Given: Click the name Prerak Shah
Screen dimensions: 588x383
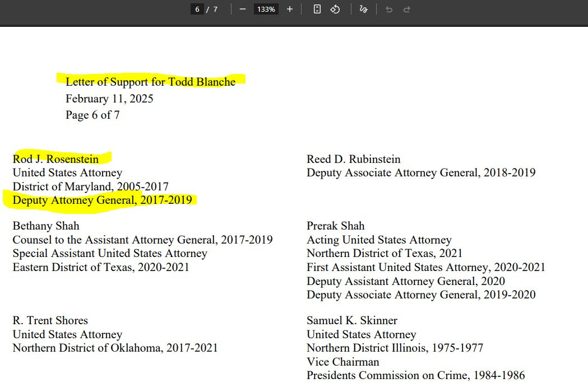Looking at the screenshot, I should [x=336, y=226].
